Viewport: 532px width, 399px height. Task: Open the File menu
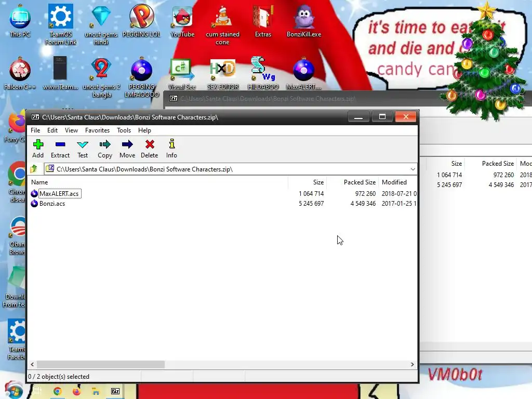click(x=35, y=130)
